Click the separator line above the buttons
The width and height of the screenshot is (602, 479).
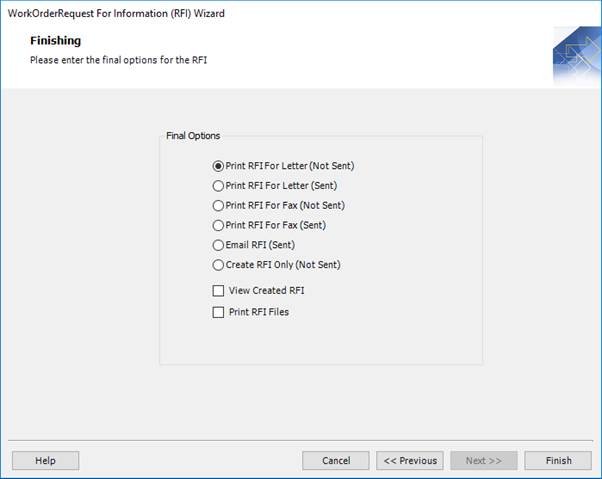point(300,440)
